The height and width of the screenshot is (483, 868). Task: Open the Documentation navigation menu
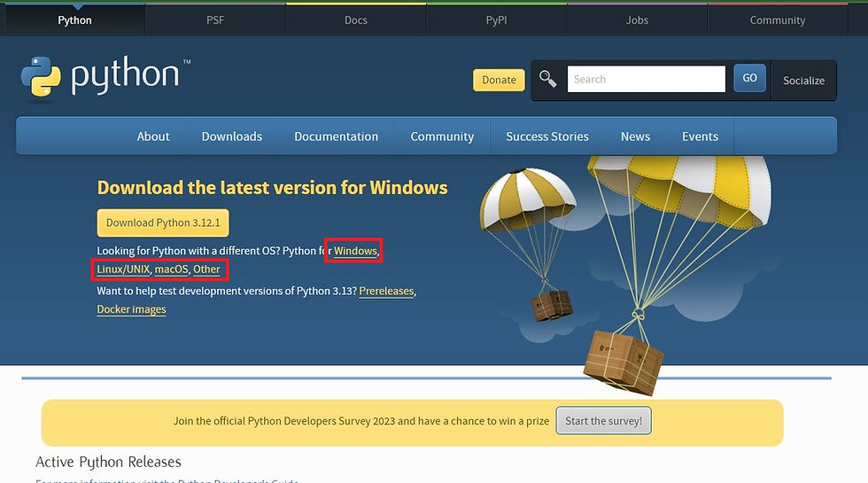coord(336,136)
